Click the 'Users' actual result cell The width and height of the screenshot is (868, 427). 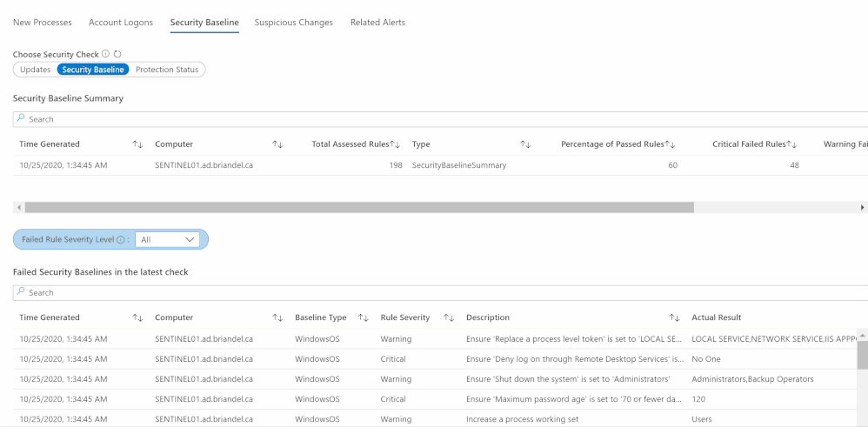[702, 419]
